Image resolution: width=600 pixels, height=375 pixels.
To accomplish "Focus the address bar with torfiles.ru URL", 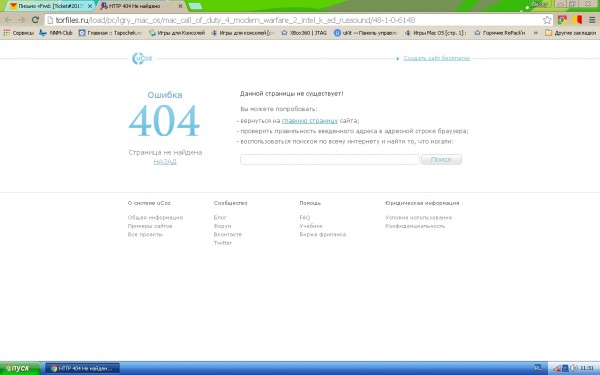I will (293, 20).
